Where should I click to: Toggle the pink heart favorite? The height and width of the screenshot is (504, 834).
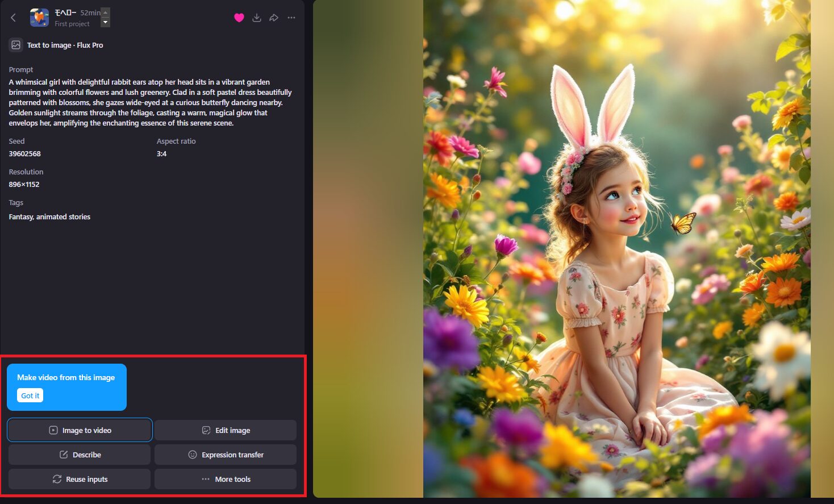[x=239, y=18]
